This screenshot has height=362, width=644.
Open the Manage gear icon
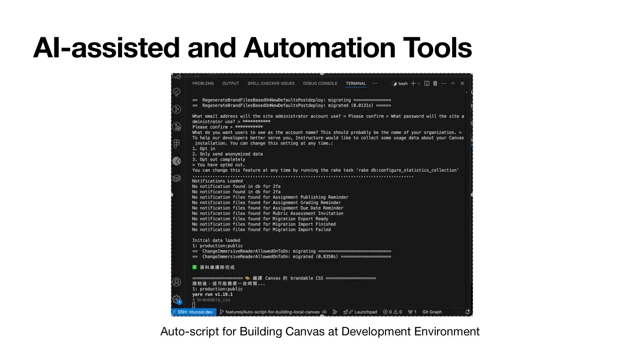pos(176,299)
